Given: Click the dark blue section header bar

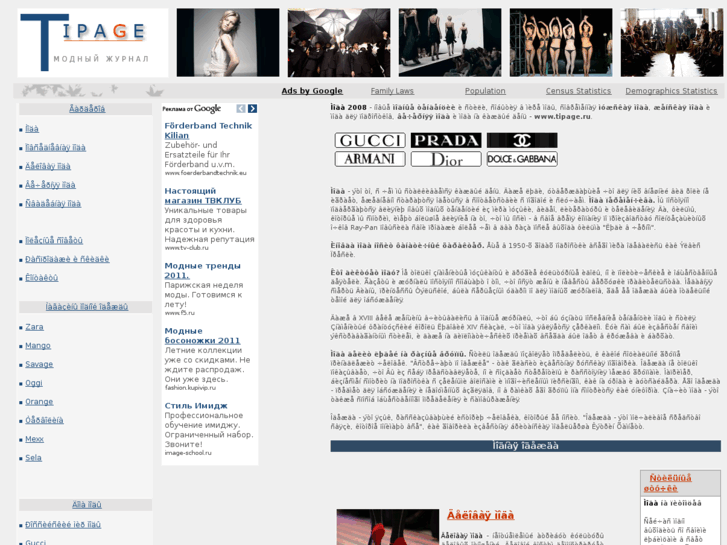Looking at the screenshot, I should (x=525, y=446).
